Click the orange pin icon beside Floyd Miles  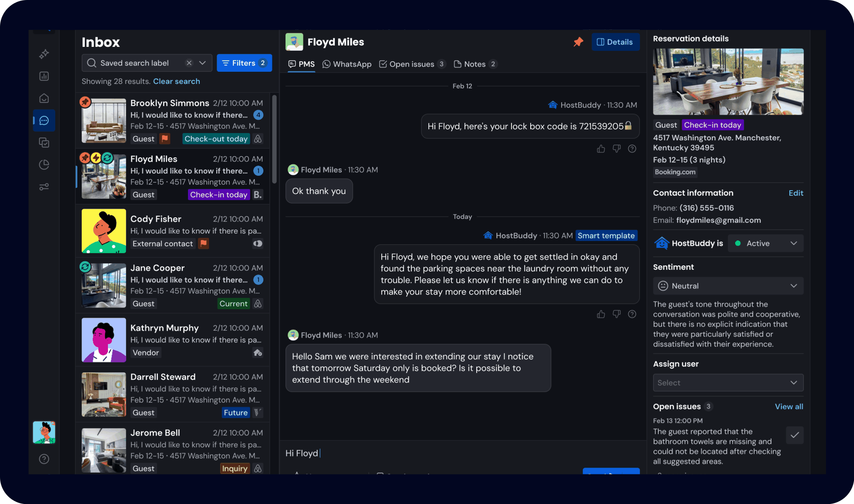[578, 42]
